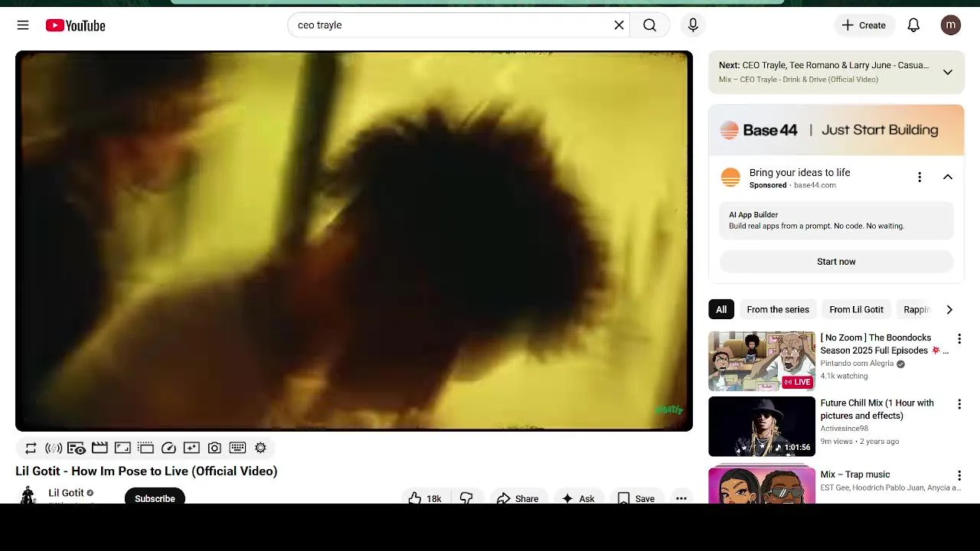Click the main video player
This screenshot has width=980, height=551.
coord(354,241)
